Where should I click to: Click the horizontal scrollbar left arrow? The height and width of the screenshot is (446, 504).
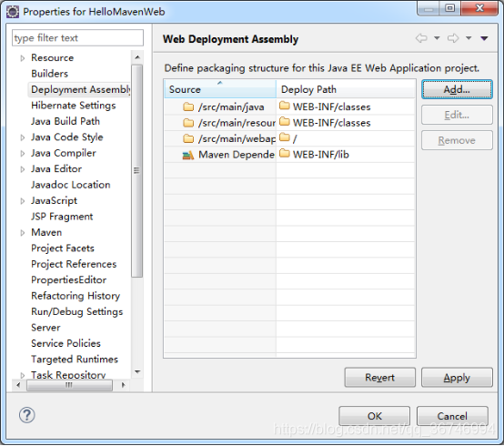[18, 385]
